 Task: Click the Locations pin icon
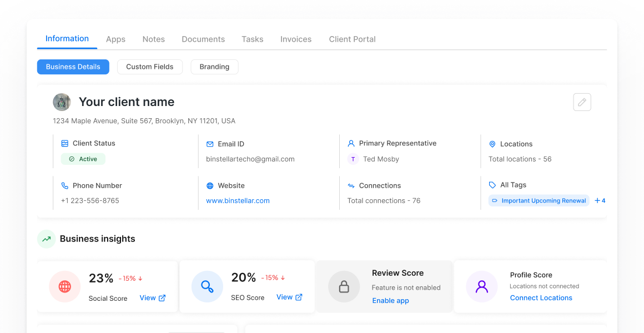pos(492,144)
